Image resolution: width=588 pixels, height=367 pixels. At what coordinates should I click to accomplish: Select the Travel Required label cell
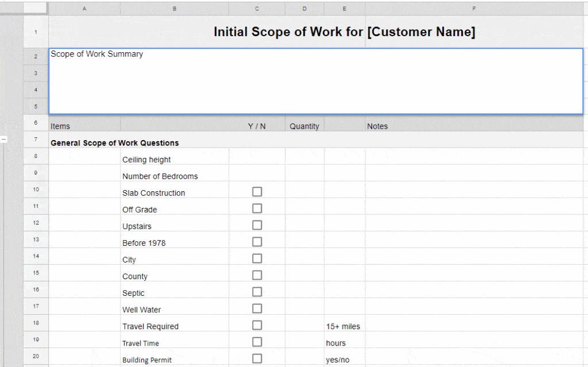point(175,323)
